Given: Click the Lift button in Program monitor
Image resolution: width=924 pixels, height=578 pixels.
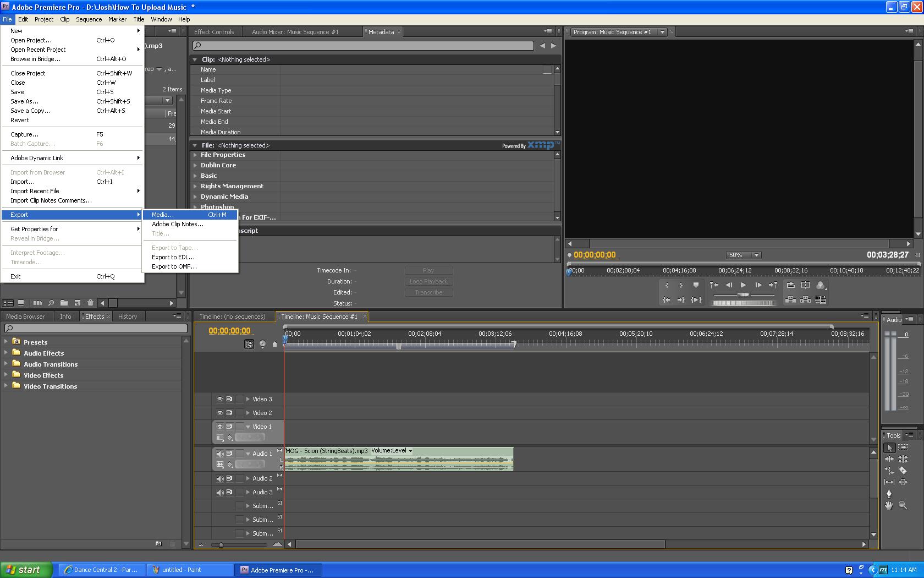Looking at the screenshot, I should click(790, 300).
